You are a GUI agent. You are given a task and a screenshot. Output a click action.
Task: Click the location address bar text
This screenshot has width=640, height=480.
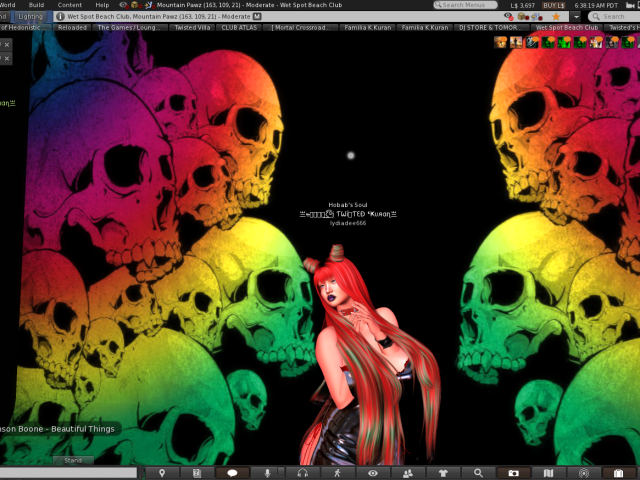pos(158,16)
